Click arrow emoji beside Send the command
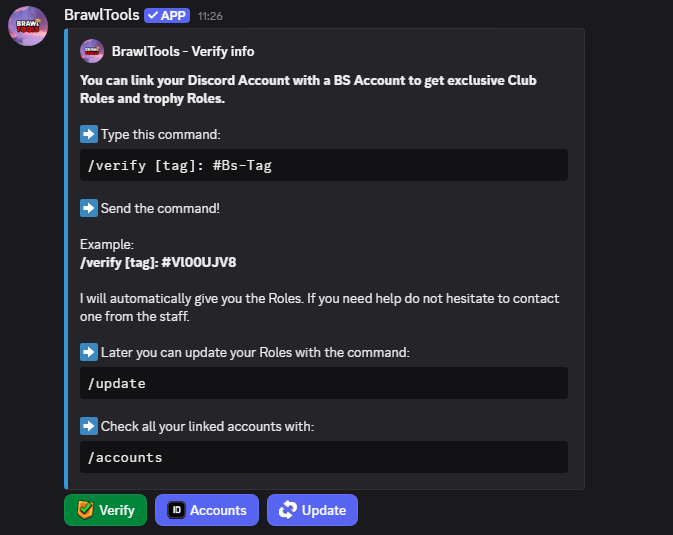Image resolution: width=673 pixels, height=535 pixels. pos(89,208)
